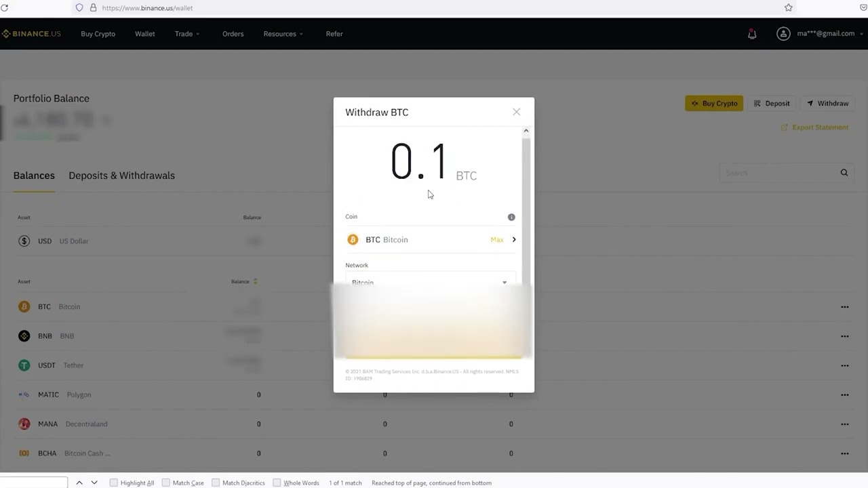Click the yellow Buy Crypto button
The height and width of the screenshot is (488, 868).
(714, 104)
